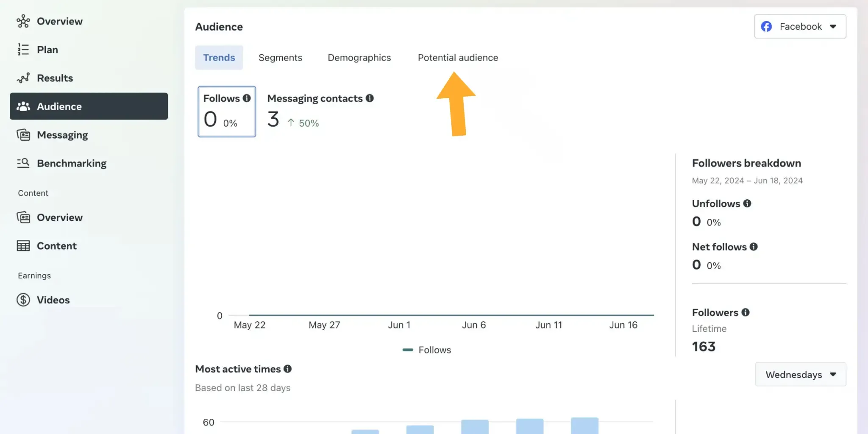Select the Follows metric card

[227, 111]
